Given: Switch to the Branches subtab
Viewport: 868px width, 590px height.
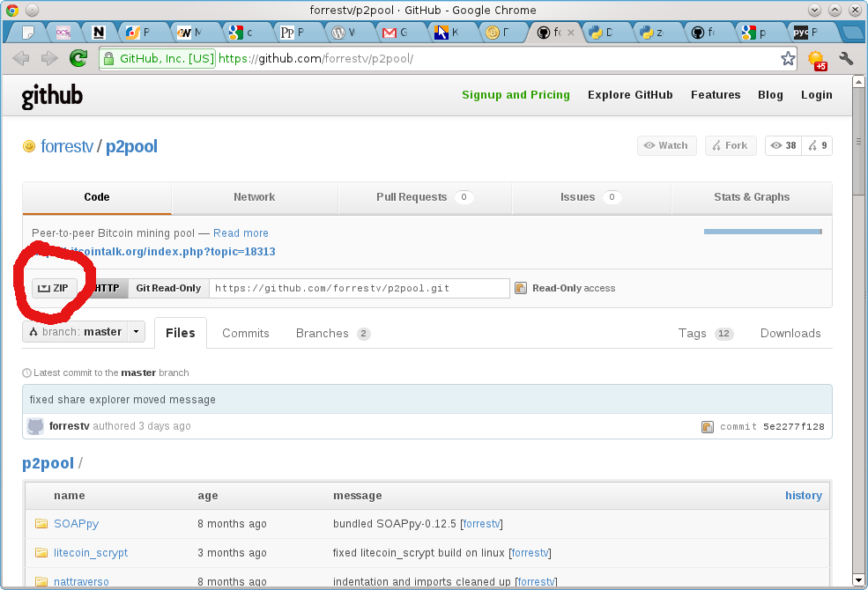Looking at the screenshot, I should click(x=333, y=334).
